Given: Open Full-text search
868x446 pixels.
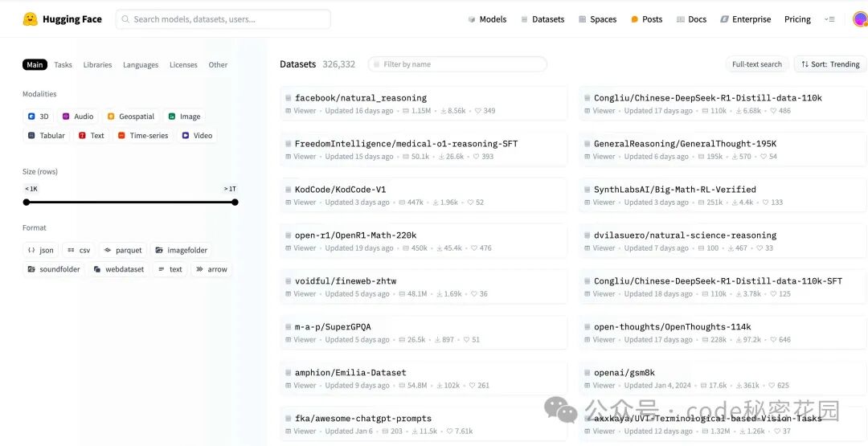Looking at the screenshot, I should pos(757,64).
